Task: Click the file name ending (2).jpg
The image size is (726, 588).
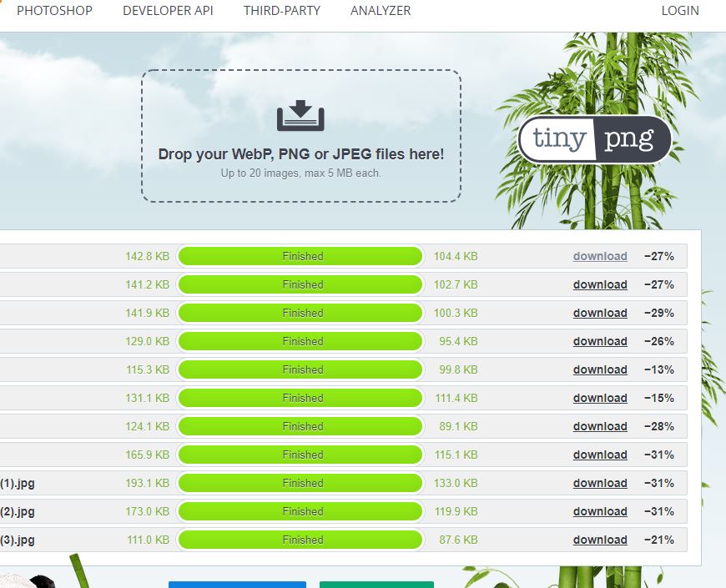Action: pos(18,511)
